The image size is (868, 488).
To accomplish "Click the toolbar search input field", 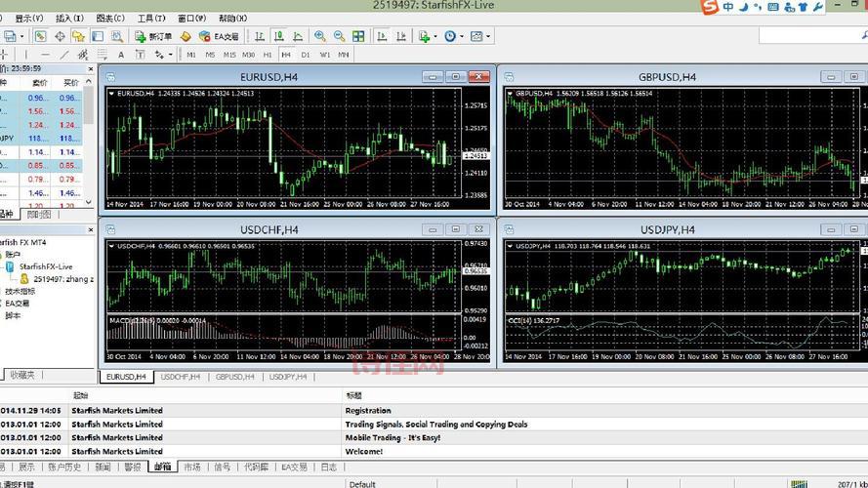I will click(x=812, y=36).
